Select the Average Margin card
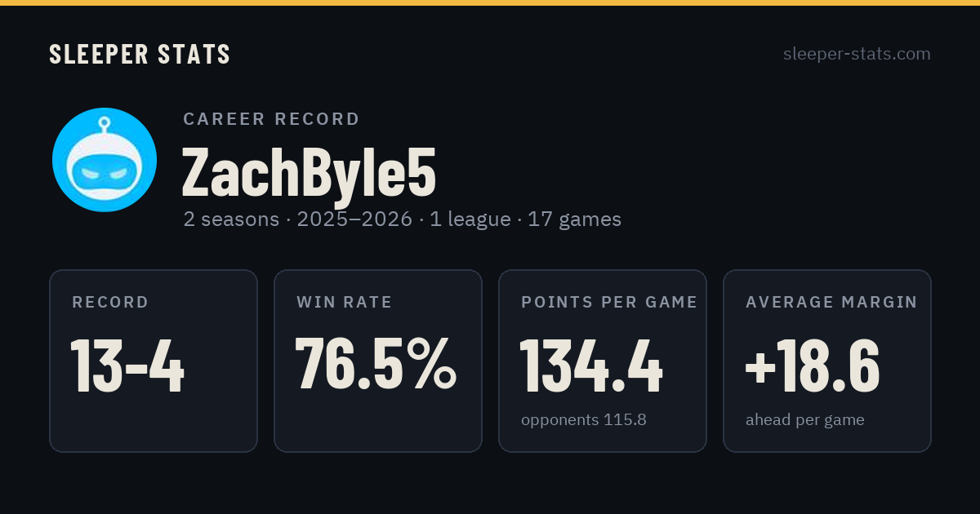The width and height of the screenshot is (980, 514). pyautogui.click(x=827, y=361)
